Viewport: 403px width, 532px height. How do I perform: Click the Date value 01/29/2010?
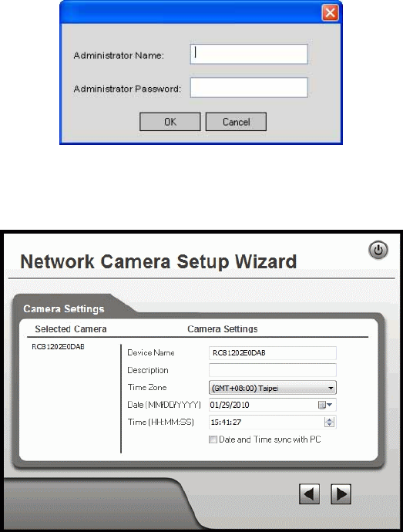[230, 405]
